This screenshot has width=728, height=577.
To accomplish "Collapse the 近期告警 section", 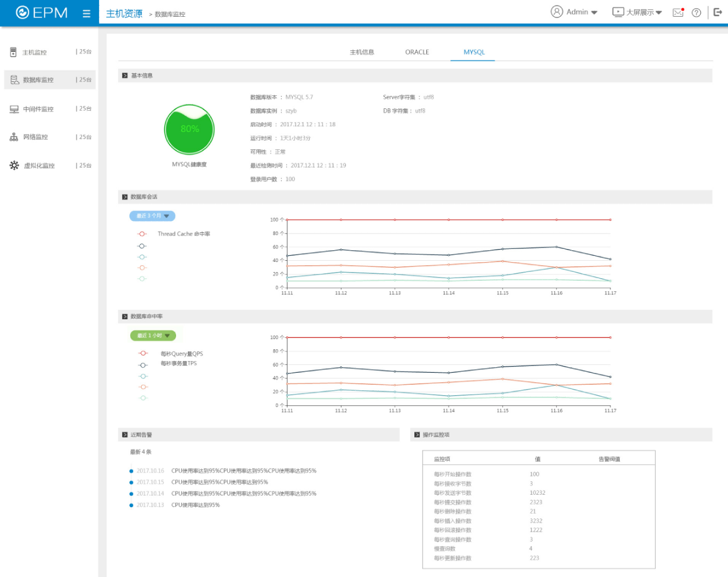I will pyautogui.click(x=125, y=435).
